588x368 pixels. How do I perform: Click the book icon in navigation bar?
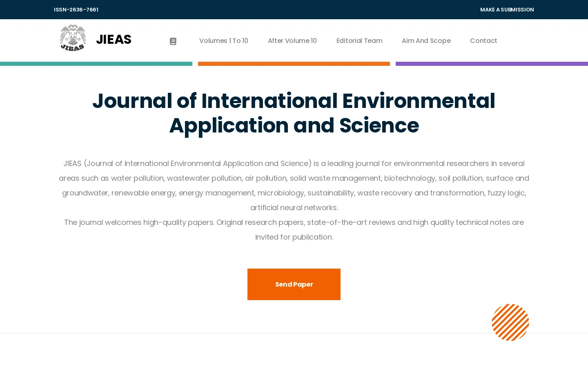[x=173, y=41]
